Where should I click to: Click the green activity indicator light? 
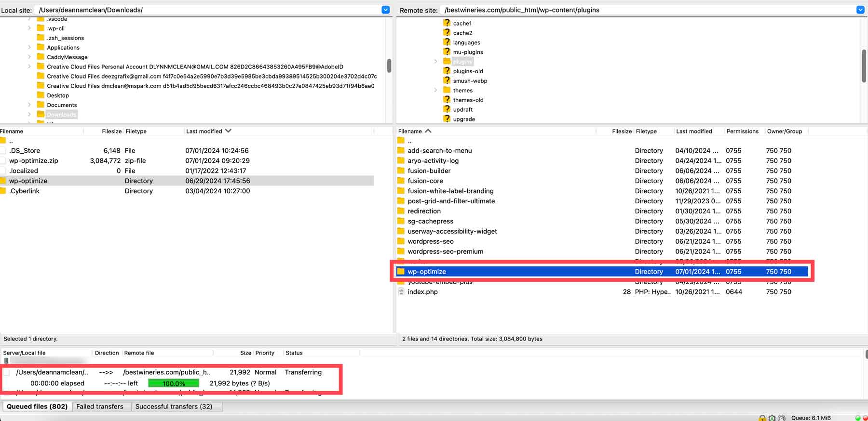tap(858, 418)
